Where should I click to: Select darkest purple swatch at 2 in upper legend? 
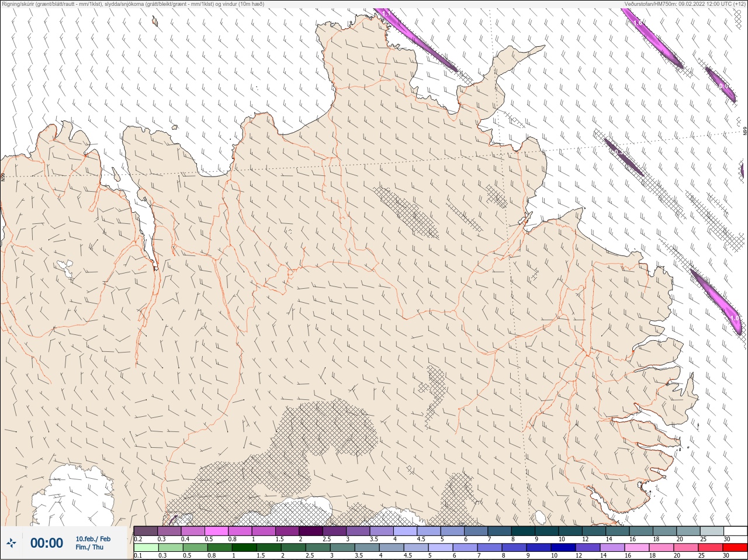(x=311, y=531)
